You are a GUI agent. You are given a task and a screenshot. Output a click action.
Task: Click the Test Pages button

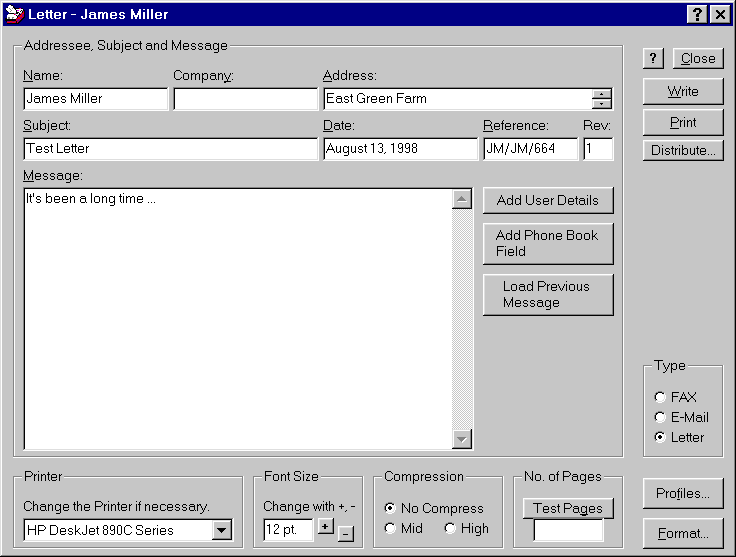[568, 508]
